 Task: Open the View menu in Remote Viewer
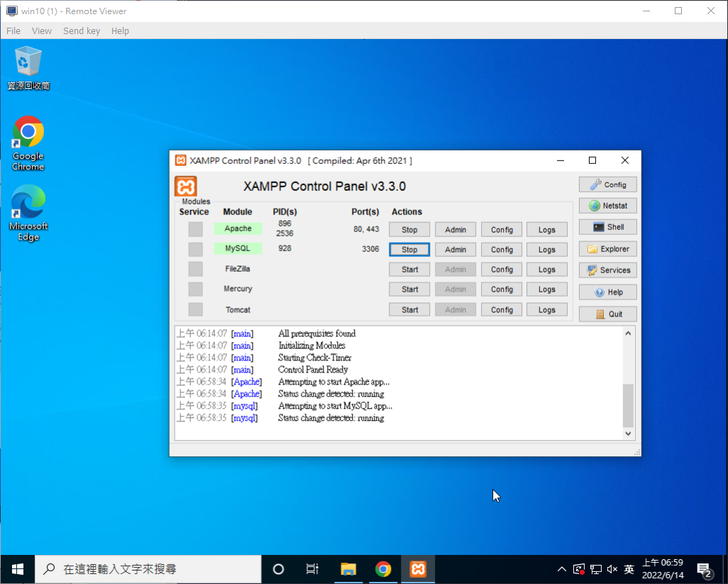tap(42, 31)
